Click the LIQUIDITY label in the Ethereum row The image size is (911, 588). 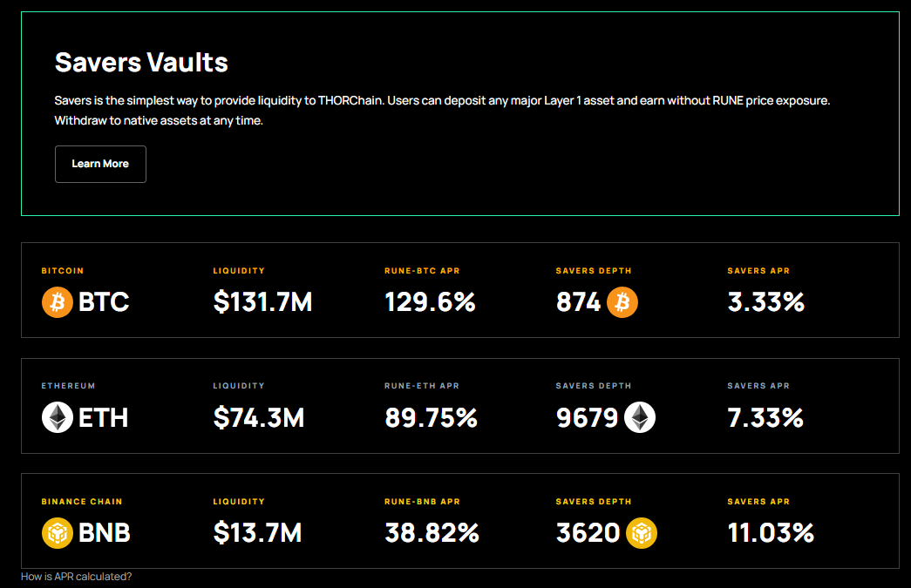point(239,385)
